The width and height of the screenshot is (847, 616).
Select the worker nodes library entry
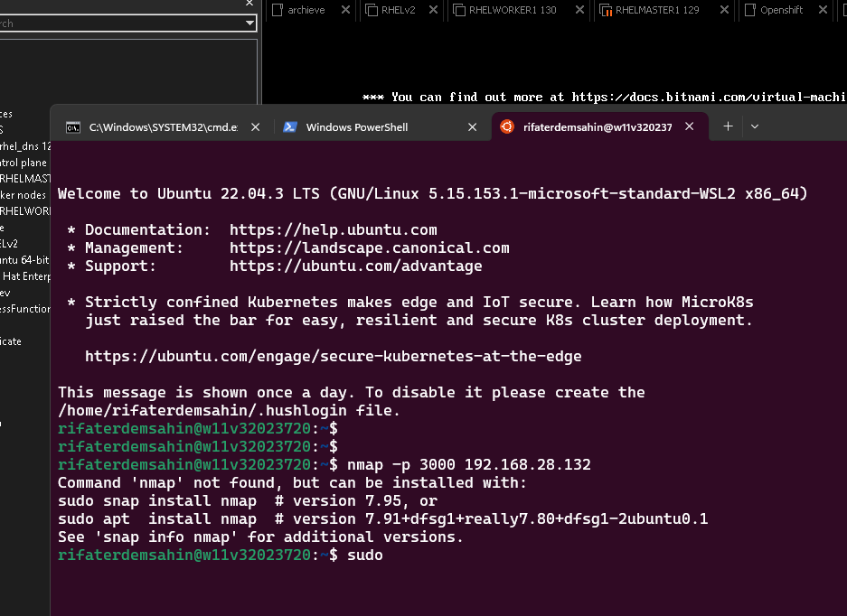tap(24, 195)
